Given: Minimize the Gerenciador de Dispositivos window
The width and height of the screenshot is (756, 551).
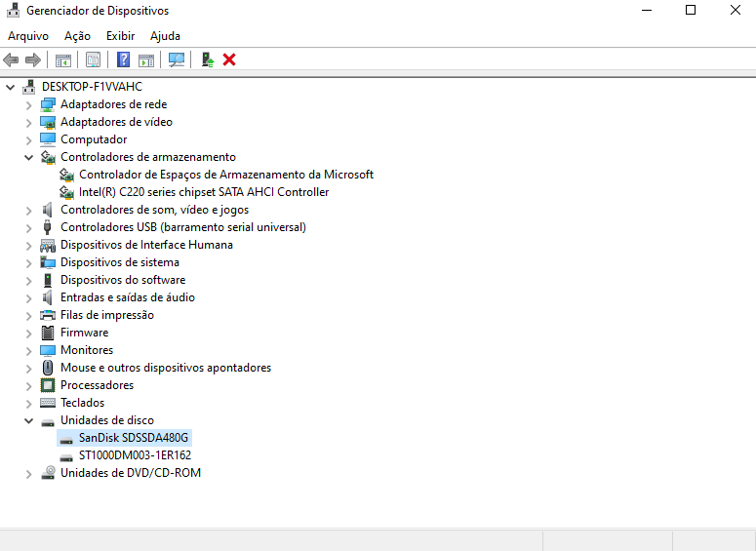Looking at the screenshot, I should (x=647, y=10).
